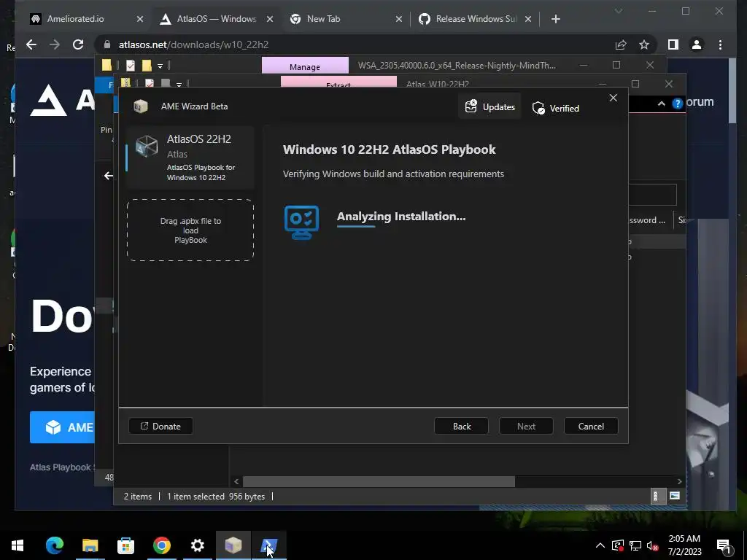Switch Explorer to large icons view
This screenshot has width=747, height=560.
pyautogui.click(x=675, y=496)
